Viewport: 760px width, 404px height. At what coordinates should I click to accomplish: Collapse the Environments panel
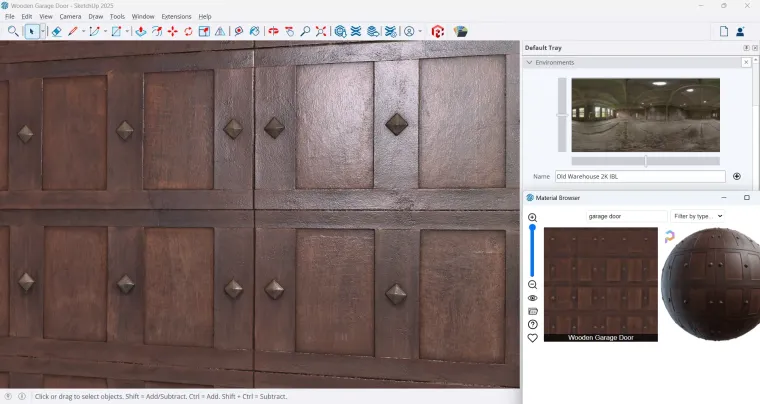point(530,62)
